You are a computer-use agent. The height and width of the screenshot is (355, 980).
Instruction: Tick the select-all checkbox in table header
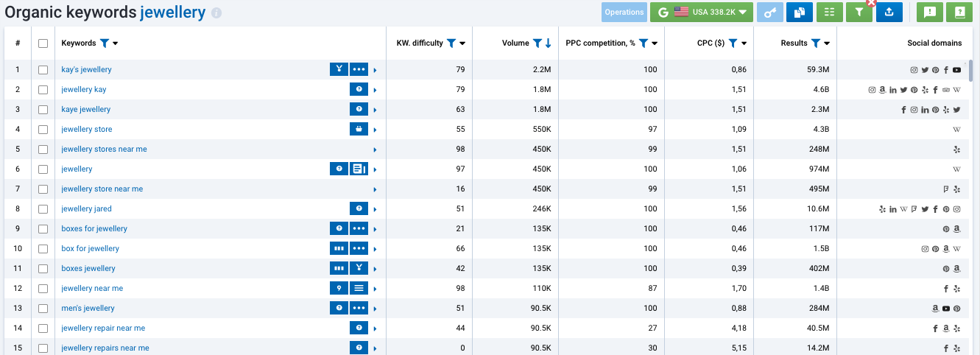tap(43, 43)
